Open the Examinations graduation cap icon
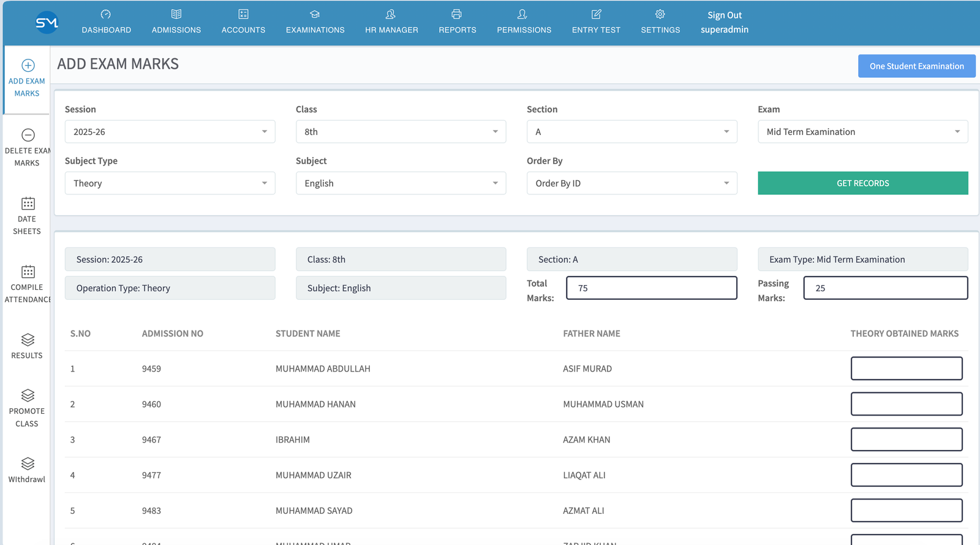The image size is (980, 545). [315, 14]
